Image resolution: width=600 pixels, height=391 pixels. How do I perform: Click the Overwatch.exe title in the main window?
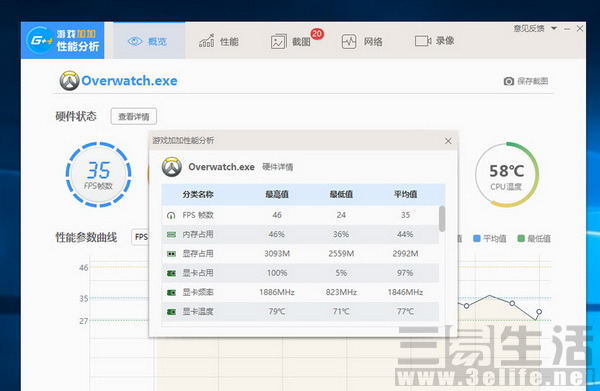129,81
